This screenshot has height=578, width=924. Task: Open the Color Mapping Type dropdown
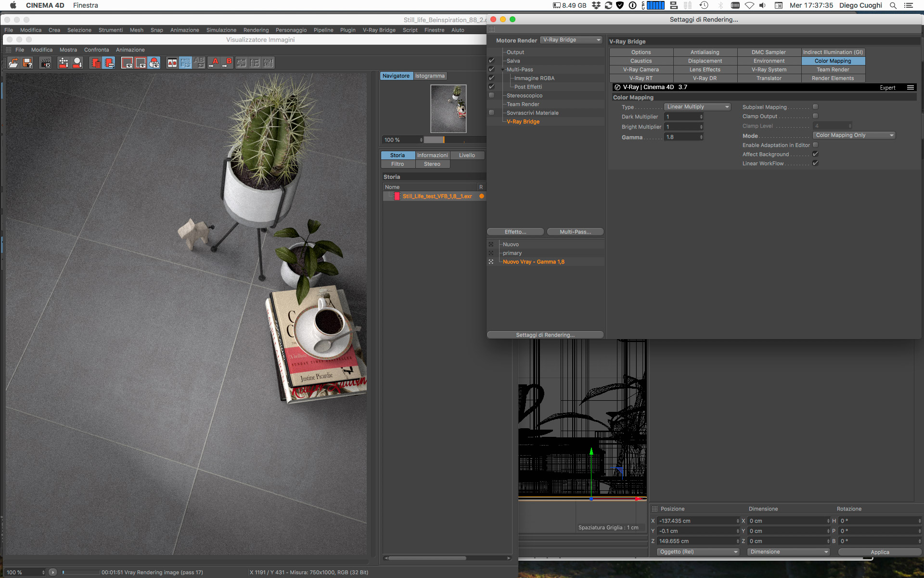[697, 107]
